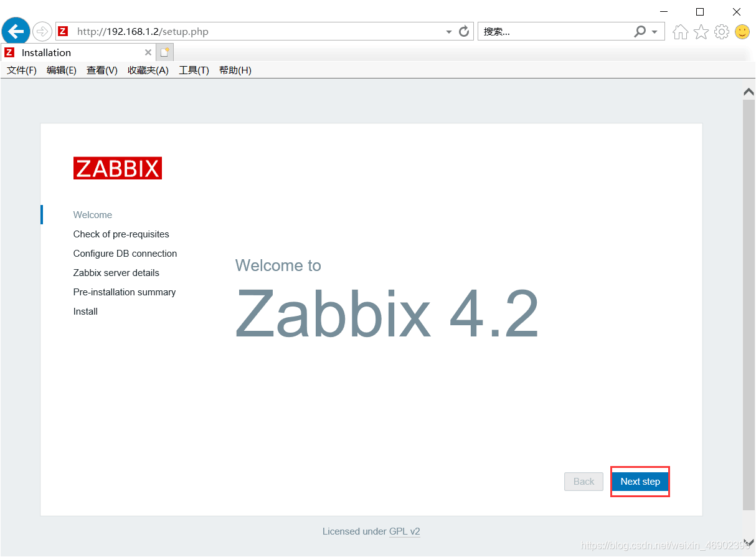The image size is (756, 557).
Task: Open the 工具(T) menu
Action: click(x=194, y=70)
